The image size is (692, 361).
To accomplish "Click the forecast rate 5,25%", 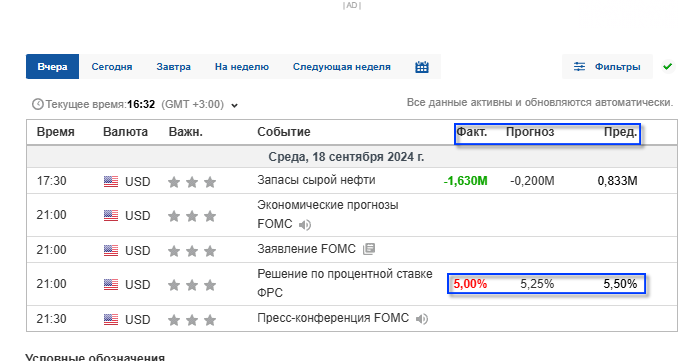I will pyautogui.click(x=537, y=284).
